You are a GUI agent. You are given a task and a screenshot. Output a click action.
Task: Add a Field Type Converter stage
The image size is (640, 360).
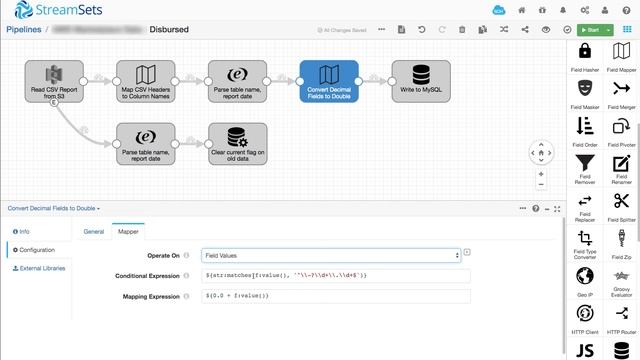click(x=585, y=244)
